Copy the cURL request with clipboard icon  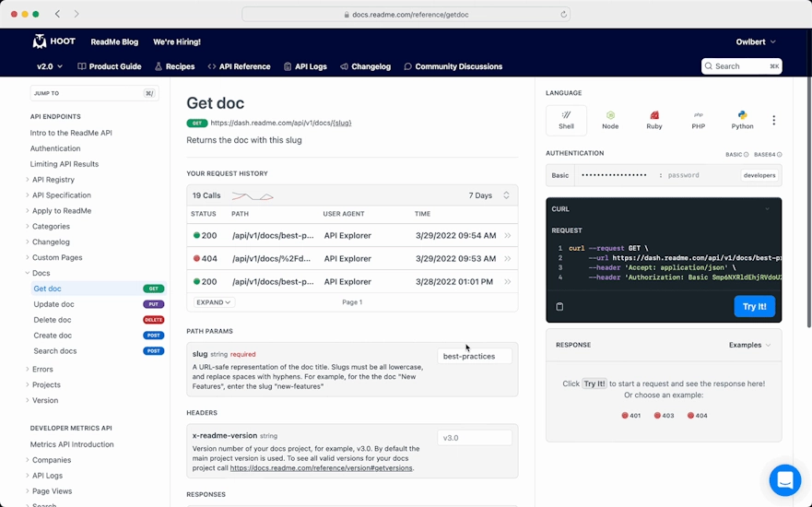559,307
